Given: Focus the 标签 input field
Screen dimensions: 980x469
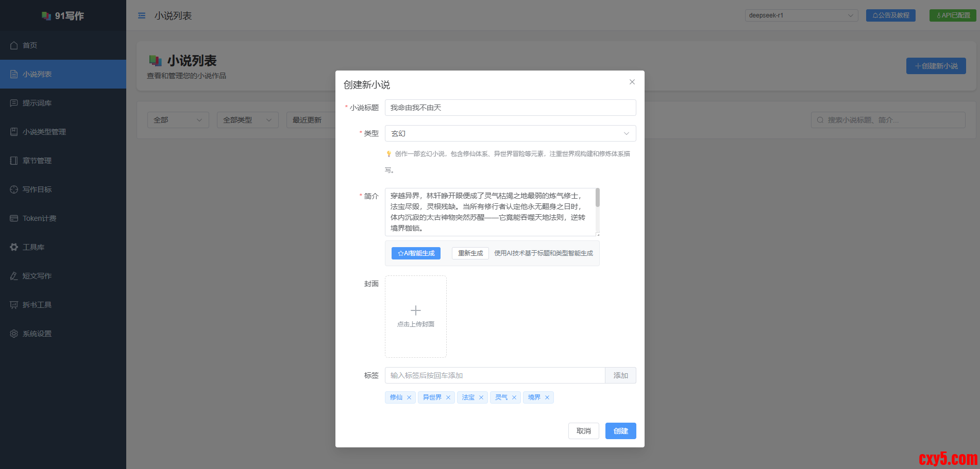Looking at the screenshot, I should click(x=495, y=375).
